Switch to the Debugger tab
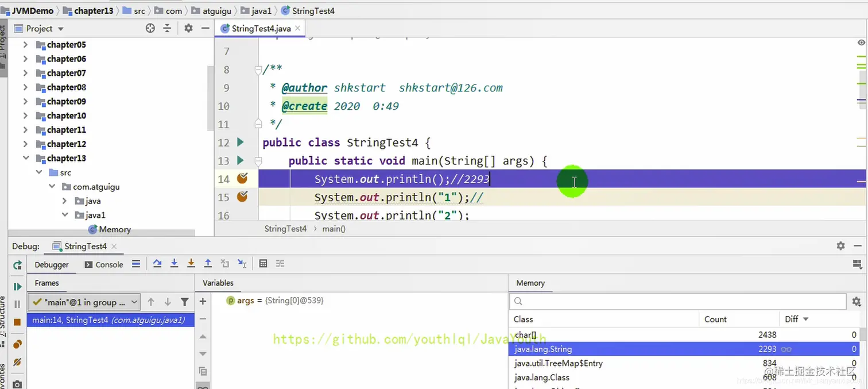 coord(52,264)
